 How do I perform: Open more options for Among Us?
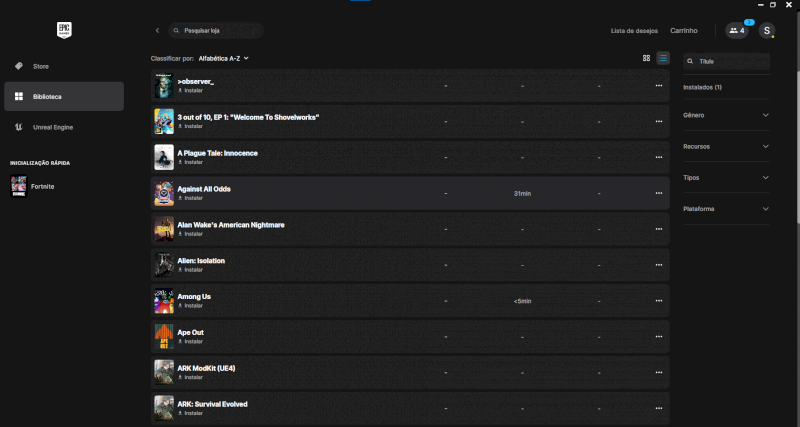[x=658, y=301]
